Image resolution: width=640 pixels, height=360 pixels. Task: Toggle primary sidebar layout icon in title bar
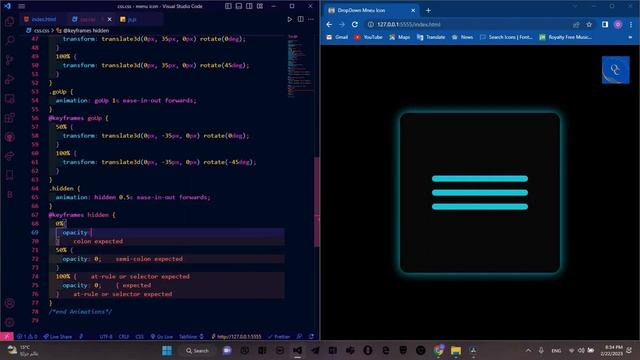(x=228, y=6)
